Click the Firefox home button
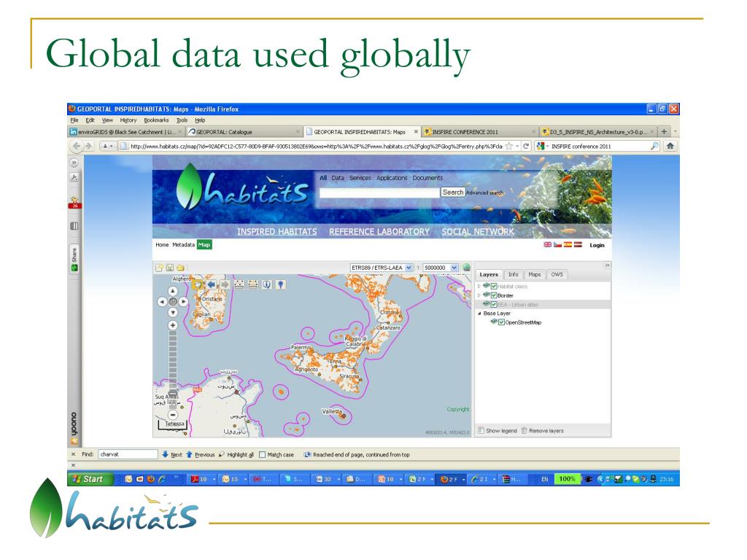This screenshot has width=747, height=560. point(670,146)
